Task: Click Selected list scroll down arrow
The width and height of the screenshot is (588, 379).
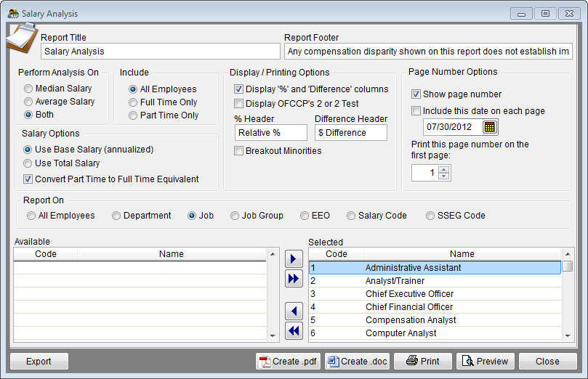Action: (568, 336)
